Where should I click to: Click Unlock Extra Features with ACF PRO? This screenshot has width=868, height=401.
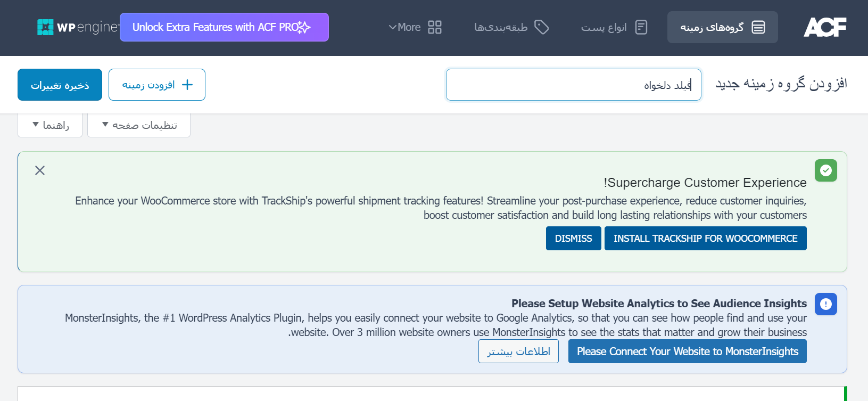click(x=224, y=27)
